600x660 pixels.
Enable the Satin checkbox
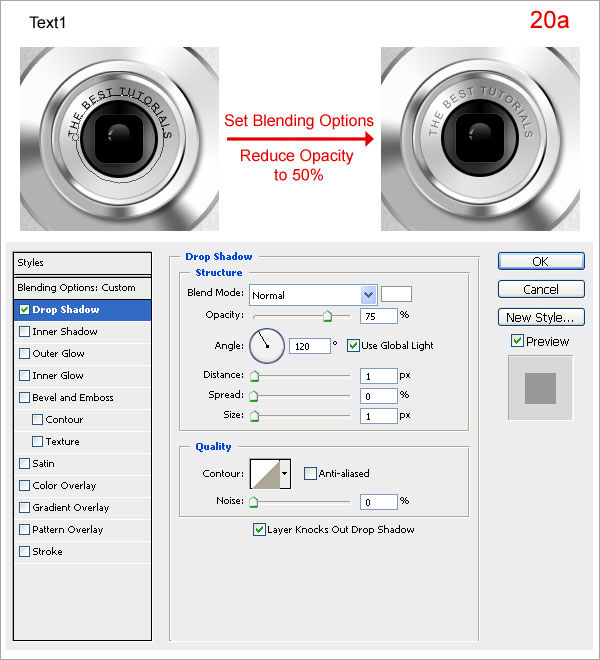24,463
